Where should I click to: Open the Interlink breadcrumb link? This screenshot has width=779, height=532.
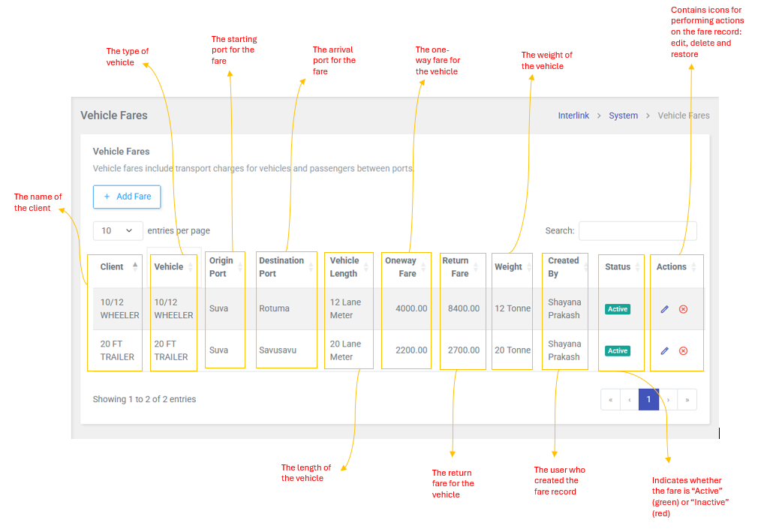point(573,116)
